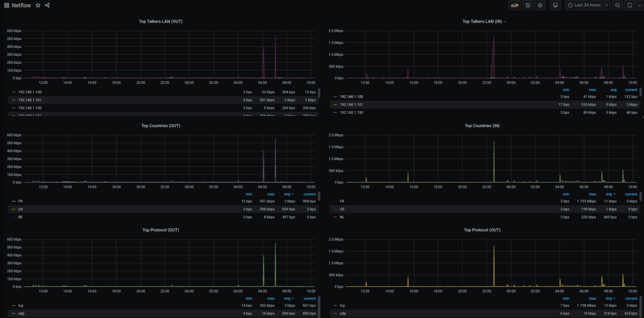Viewport: 644px width, 318px height.
Task: Mark the Netflow dashboard as favorite
Action: point(38,5)
